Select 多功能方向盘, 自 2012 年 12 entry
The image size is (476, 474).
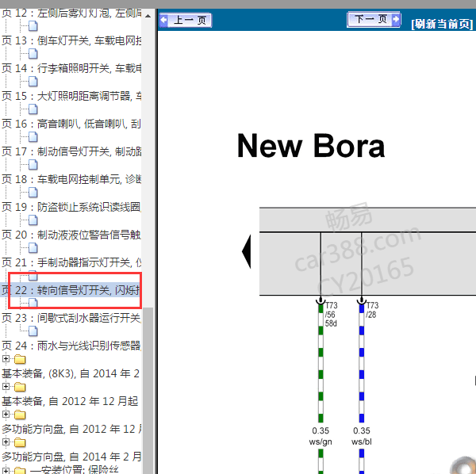(x=71, y=429)
